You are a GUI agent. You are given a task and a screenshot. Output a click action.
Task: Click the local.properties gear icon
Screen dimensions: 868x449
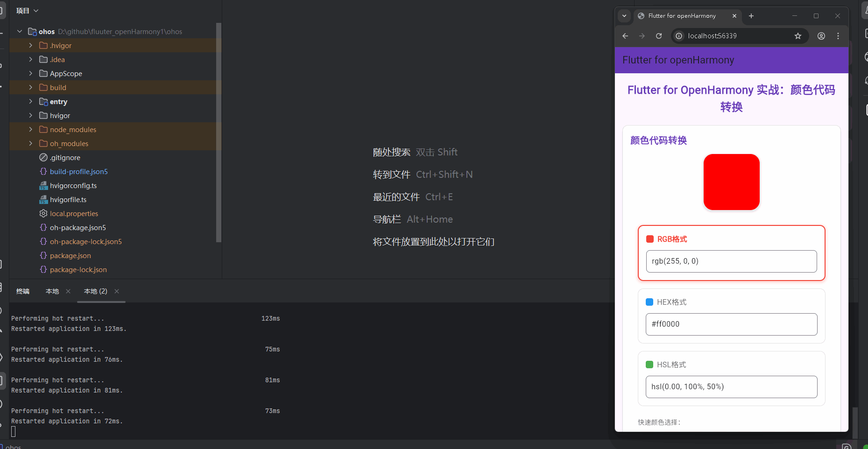(x=43, y=213)
